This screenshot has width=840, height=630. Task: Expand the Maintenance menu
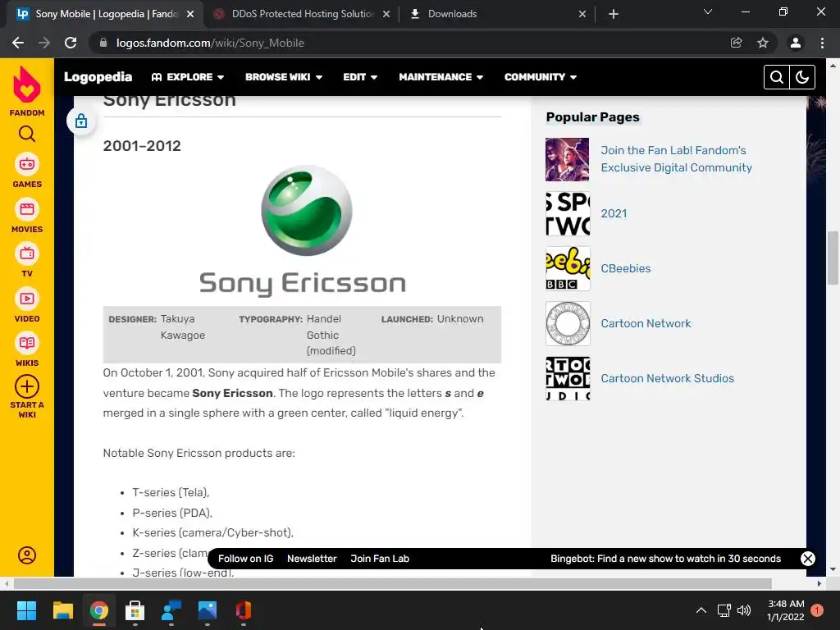click(x=441, y=77)
